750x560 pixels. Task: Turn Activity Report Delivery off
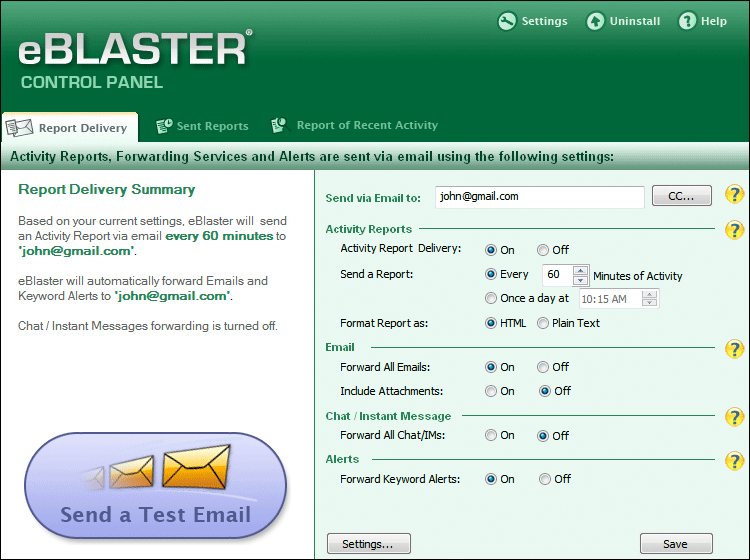point(543,250)
